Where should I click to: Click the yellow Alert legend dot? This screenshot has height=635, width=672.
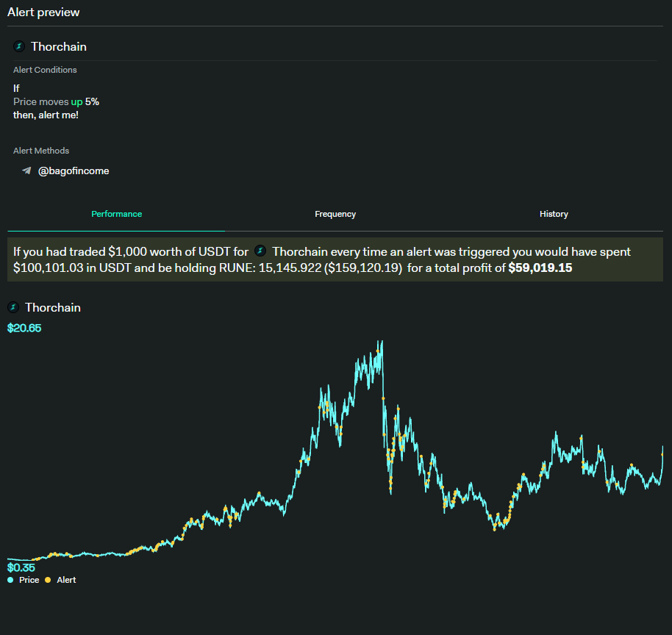[48, 580]
